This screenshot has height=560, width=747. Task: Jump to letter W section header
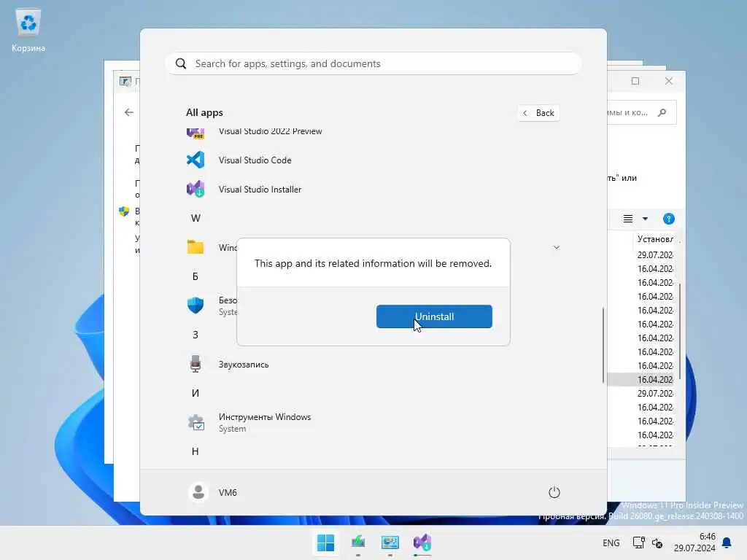[196, 218]
